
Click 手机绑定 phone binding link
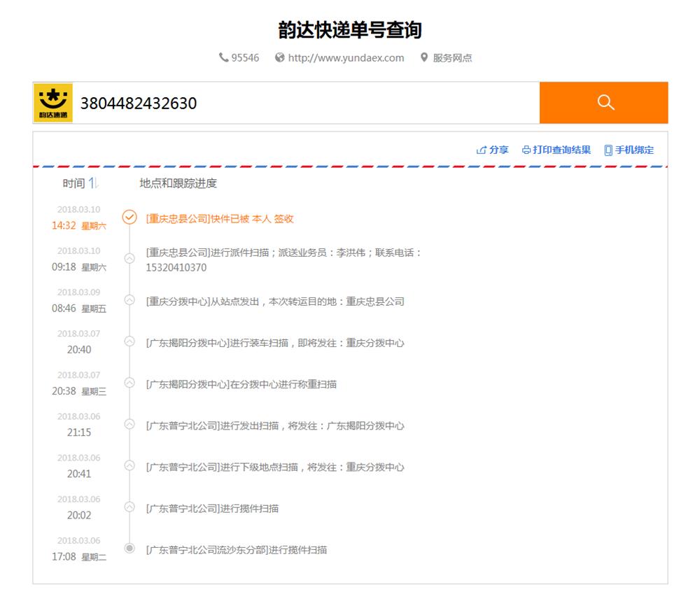point(634,150)
